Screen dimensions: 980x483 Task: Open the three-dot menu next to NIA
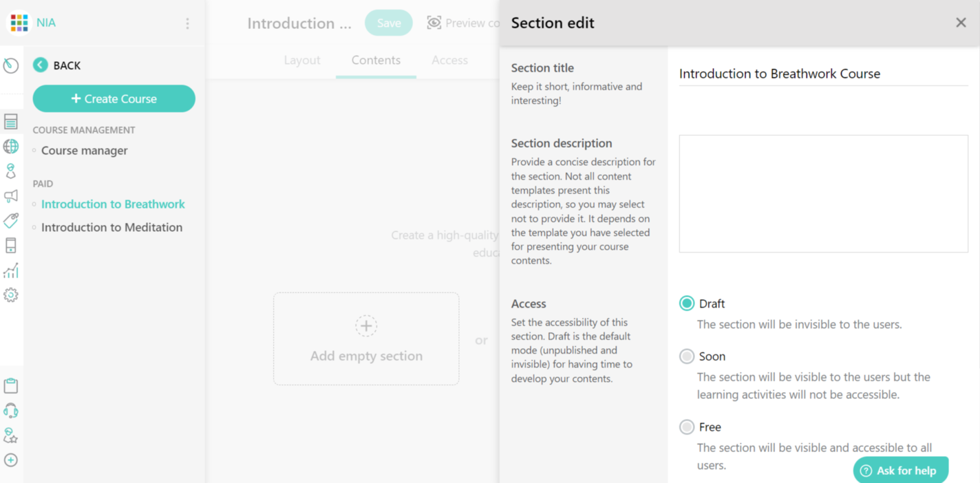187,23
